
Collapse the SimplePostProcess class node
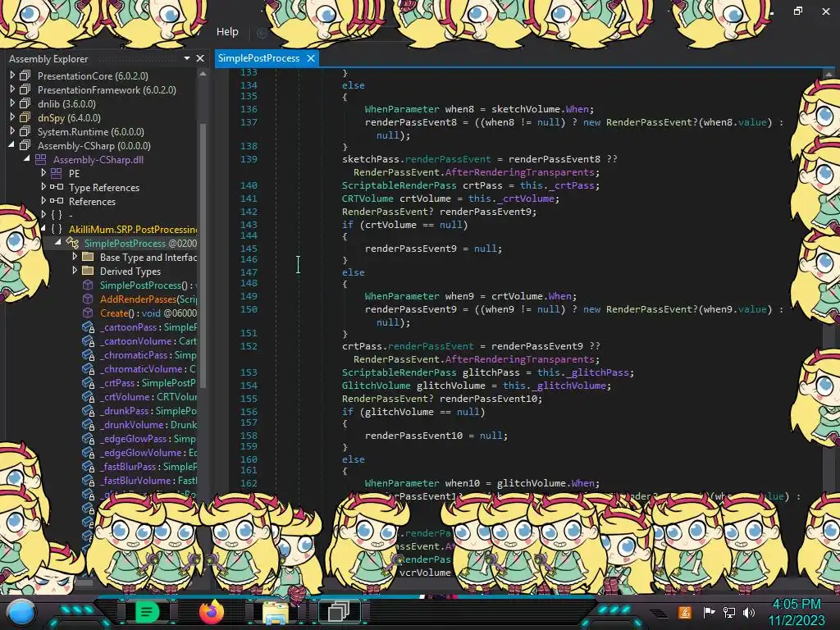(x=58, y=243)
